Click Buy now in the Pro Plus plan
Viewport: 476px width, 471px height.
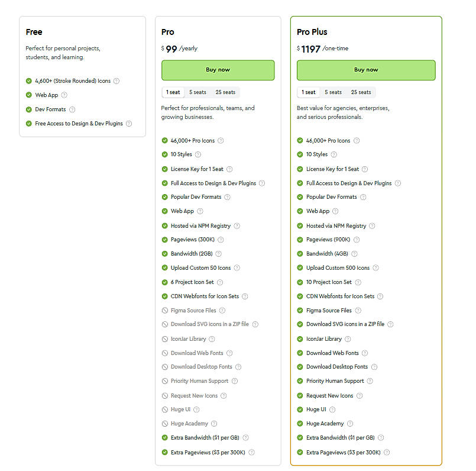[x=366, y=70]
